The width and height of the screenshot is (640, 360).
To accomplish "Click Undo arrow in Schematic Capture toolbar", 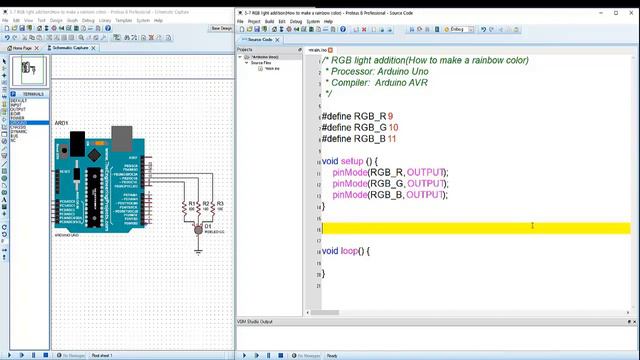I will [x=7, y=38].
